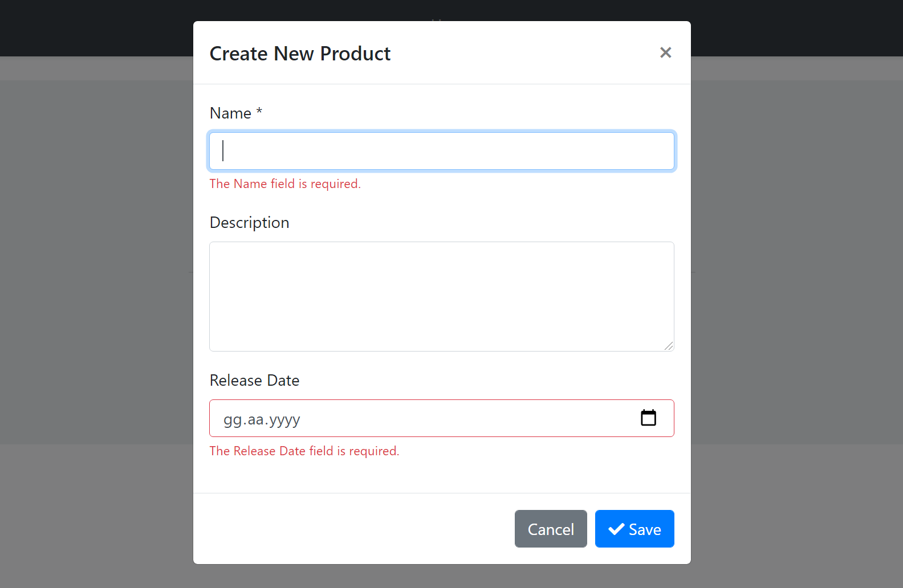Click the Name field label

point(230,113)
